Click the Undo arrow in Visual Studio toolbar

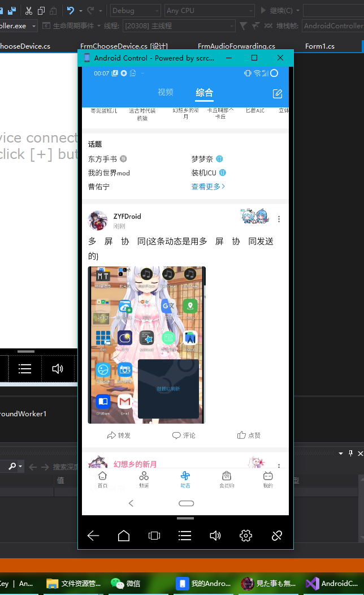(71, 10)
